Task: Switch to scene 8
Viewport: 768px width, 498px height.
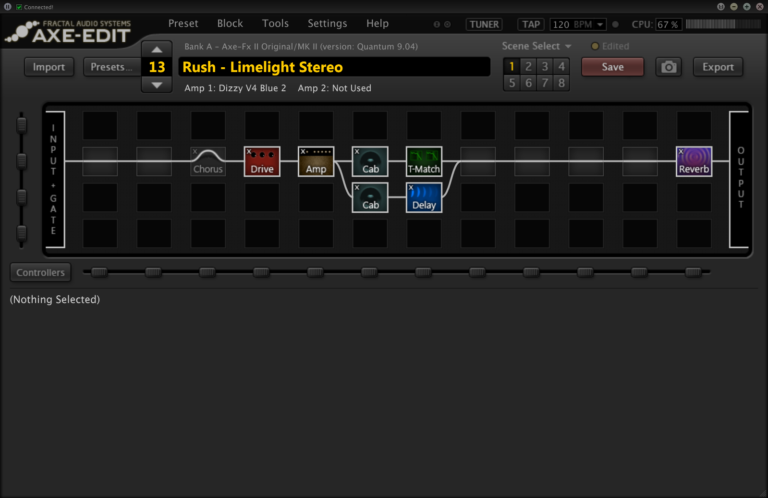Action: [561, 83]
